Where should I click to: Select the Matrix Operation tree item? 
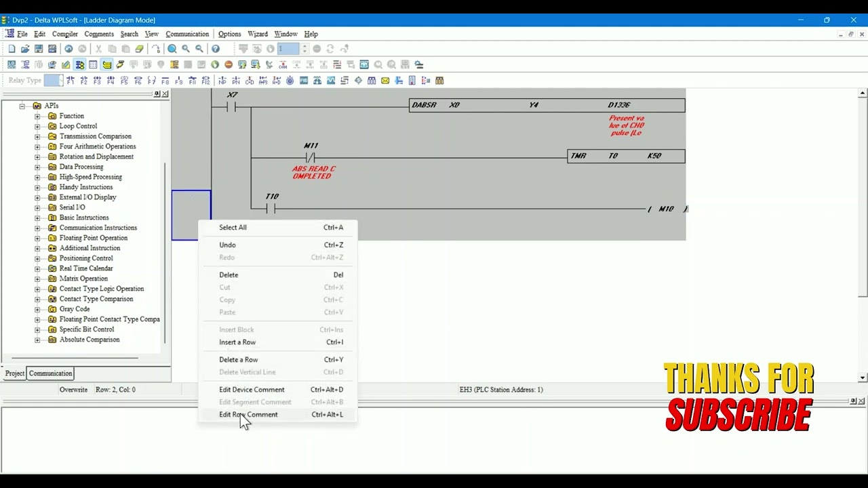click(x=83, y=279)
